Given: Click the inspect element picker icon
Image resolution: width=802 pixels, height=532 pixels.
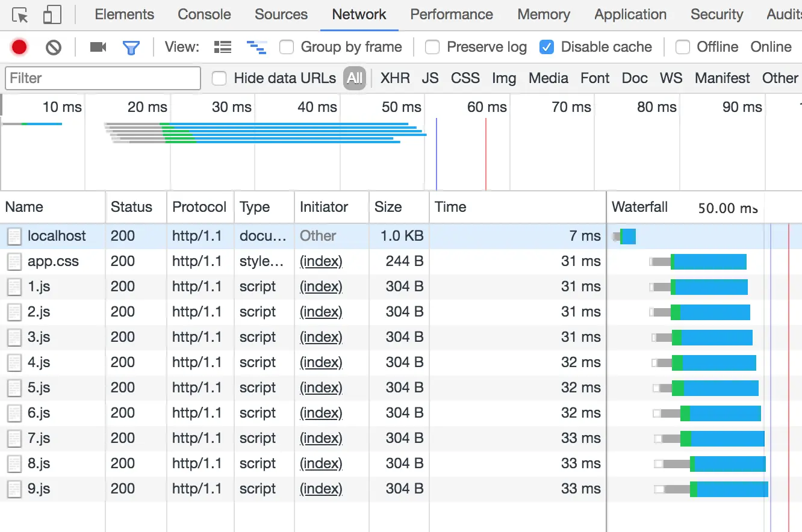Looking at the screenshot, I should point(20,15).
